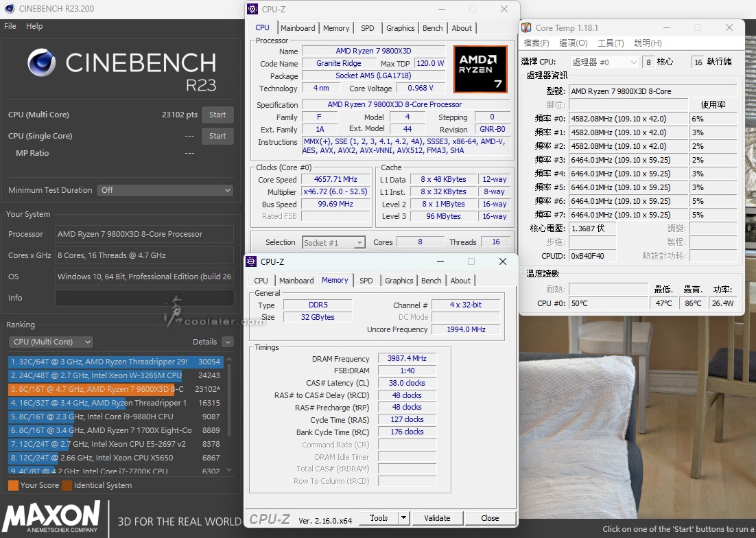
Task: Switch to Bench tab in upper CPU-Z window
Action: 432,28
